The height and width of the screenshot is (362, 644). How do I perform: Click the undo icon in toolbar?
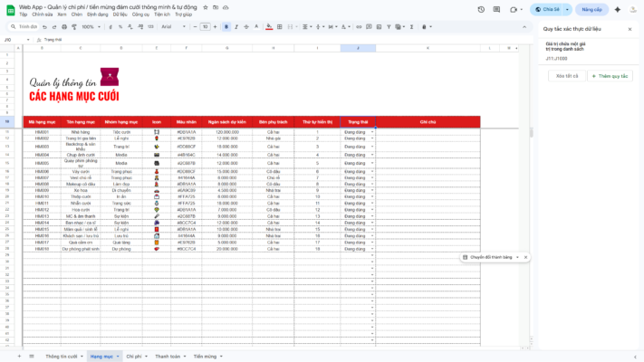tap(44, 26)
